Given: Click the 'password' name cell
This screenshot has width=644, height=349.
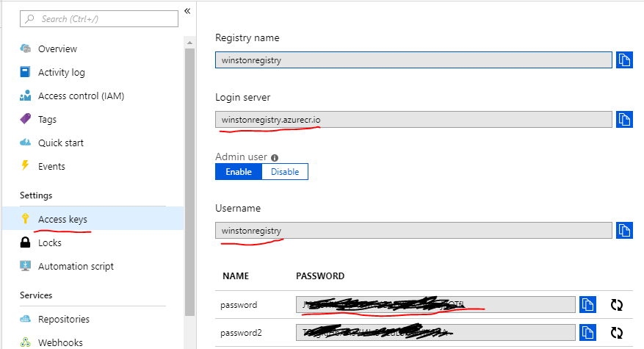Looking at the screenshot, I should click(239, 305).
